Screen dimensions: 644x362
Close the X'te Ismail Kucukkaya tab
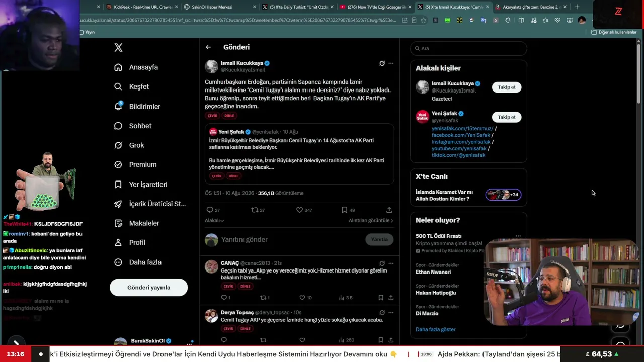(x=487, y=7)
